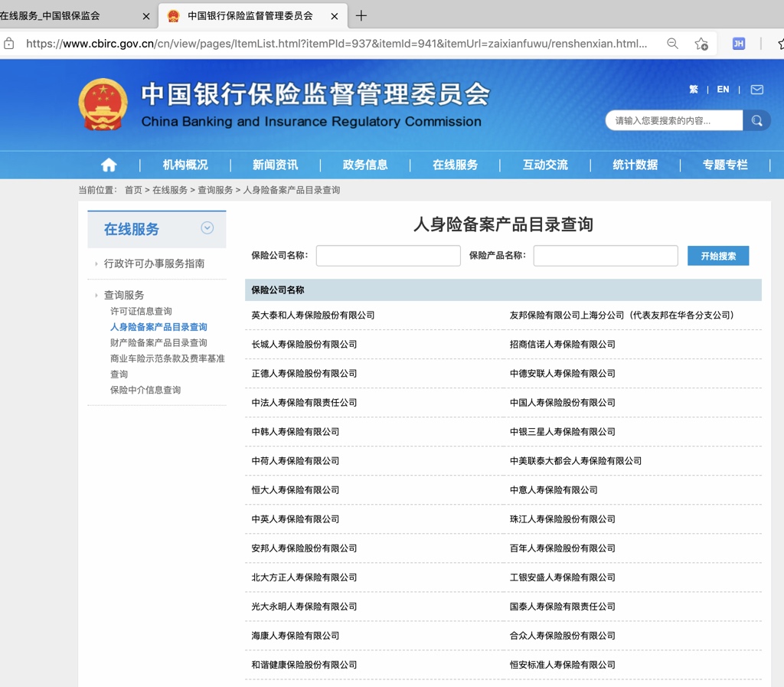Select 中法人寿保险有限责任公司

coord(304,403)
